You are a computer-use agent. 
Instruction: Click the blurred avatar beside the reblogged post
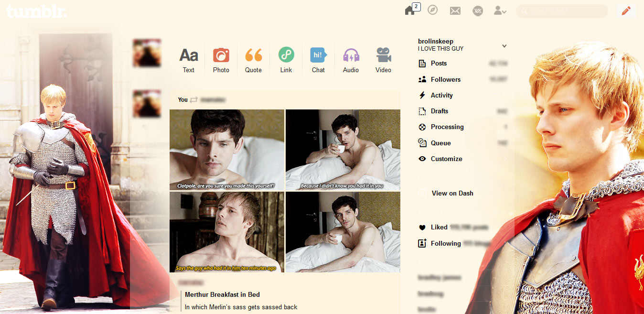pyautogui.click(x=147, y=103)
